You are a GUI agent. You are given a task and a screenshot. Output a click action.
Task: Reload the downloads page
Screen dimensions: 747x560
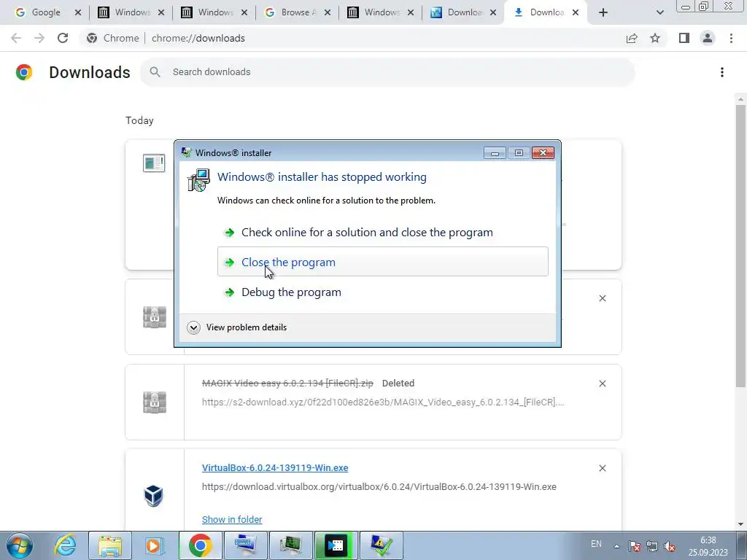[63, 38]
